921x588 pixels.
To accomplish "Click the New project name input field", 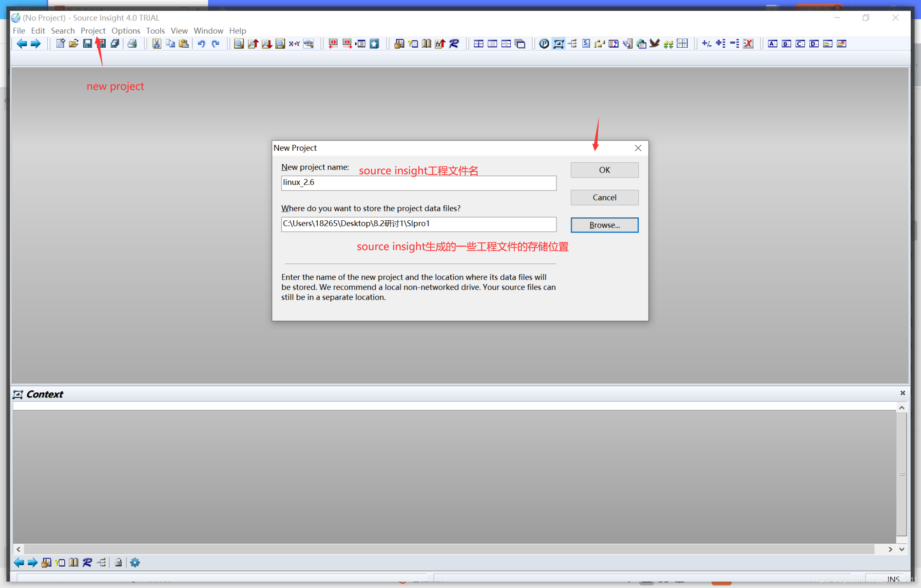I will 418,183.
